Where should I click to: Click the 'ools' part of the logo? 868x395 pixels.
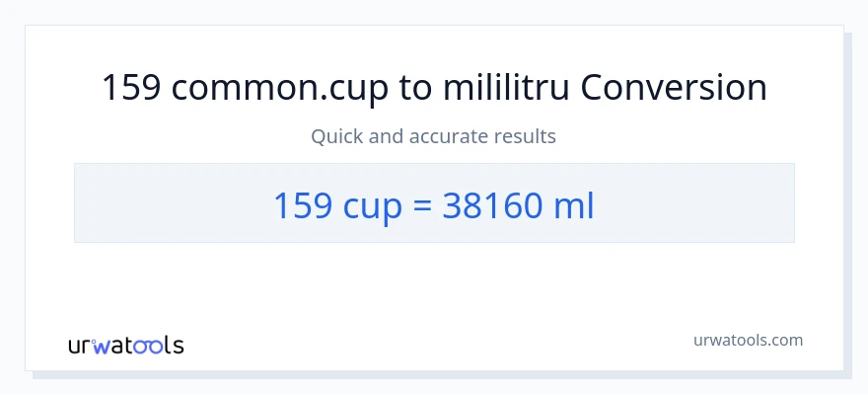pyautogui.click(x=159, y=346)
